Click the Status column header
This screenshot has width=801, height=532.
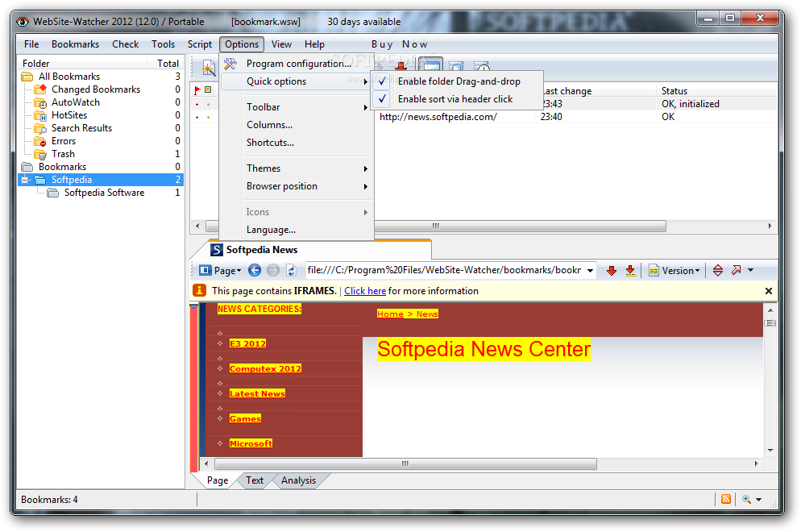(x=716, y=90)
